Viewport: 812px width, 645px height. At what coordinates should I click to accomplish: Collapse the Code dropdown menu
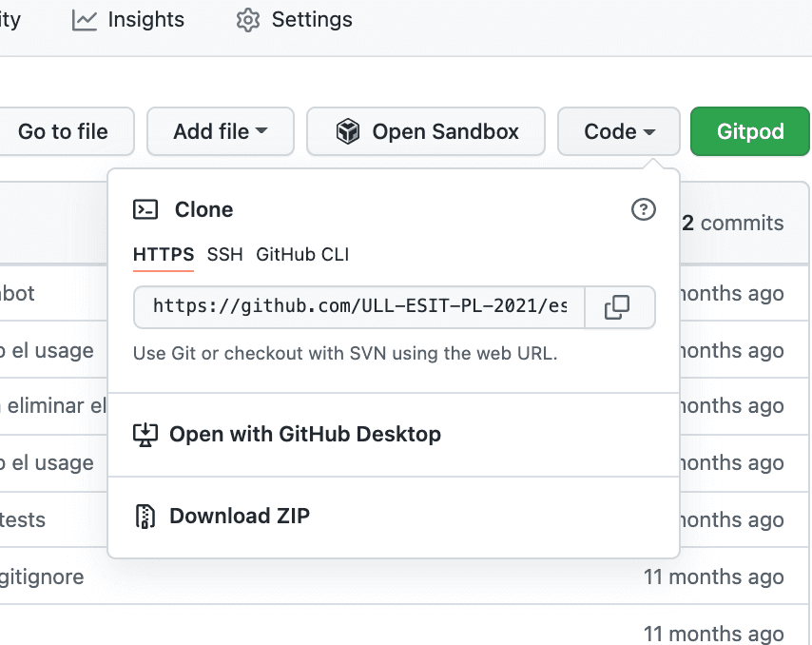click(x=619, y=131)
